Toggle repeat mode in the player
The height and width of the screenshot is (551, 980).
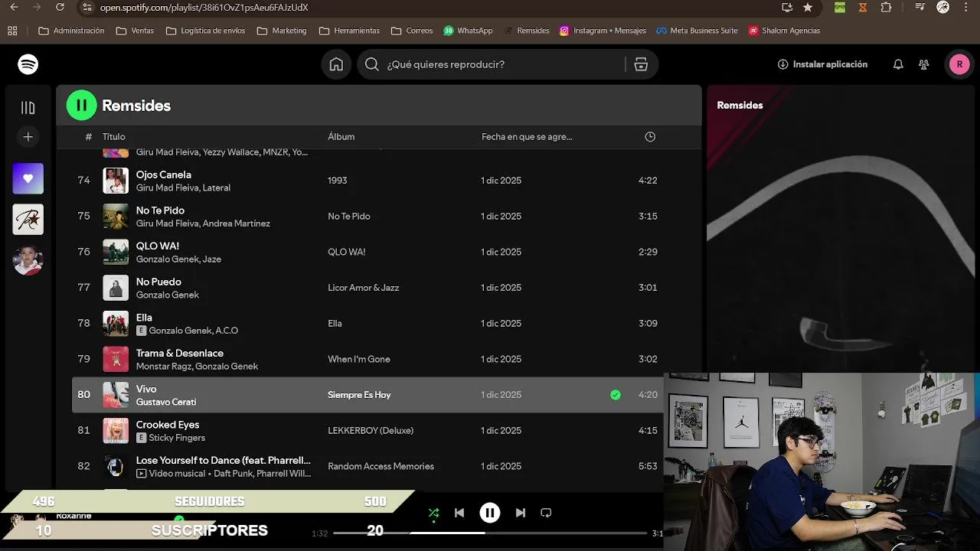(x=546, y=513)
